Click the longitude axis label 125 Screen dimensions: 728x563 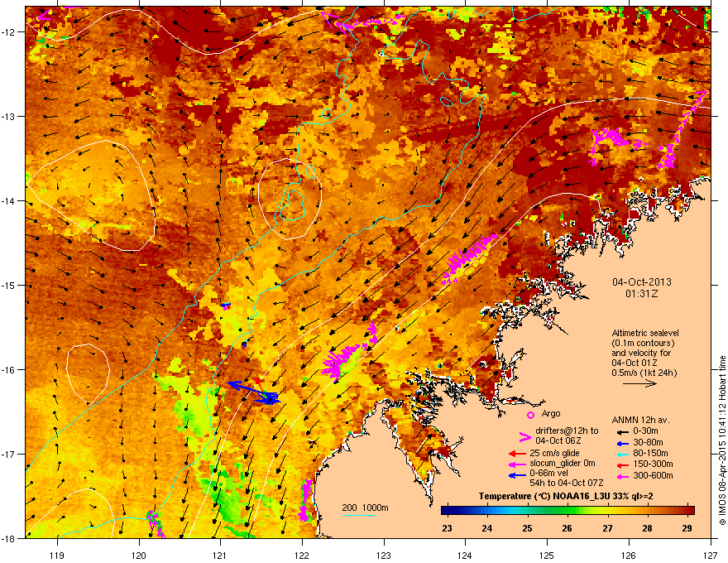547,555
